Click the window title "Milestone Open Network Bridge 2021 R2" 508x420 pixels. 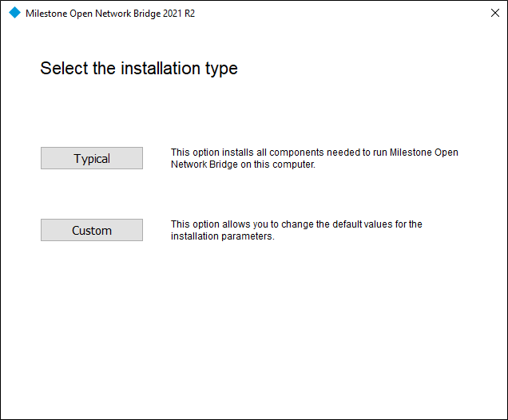click(x=110, y=14)
